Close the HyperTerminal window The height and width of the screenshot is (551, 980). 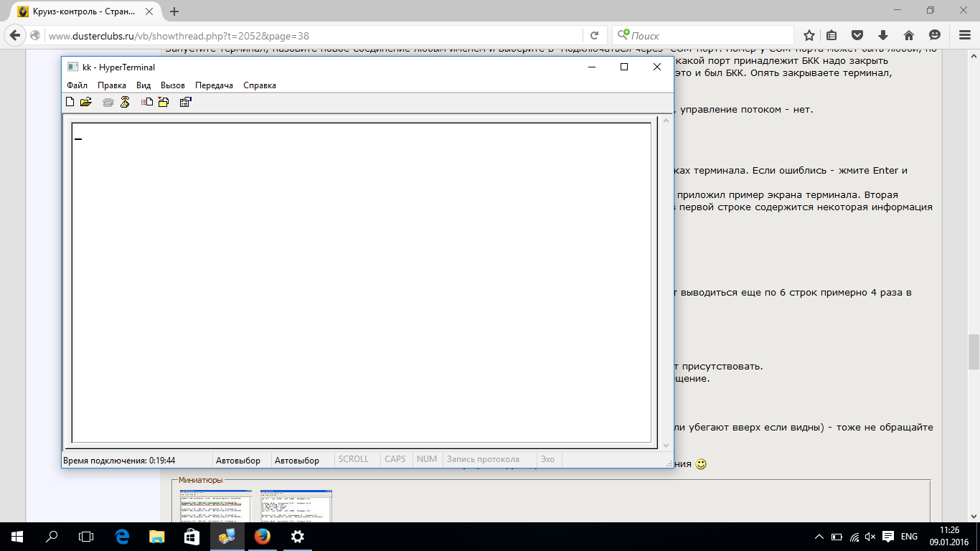coord(656,67)
